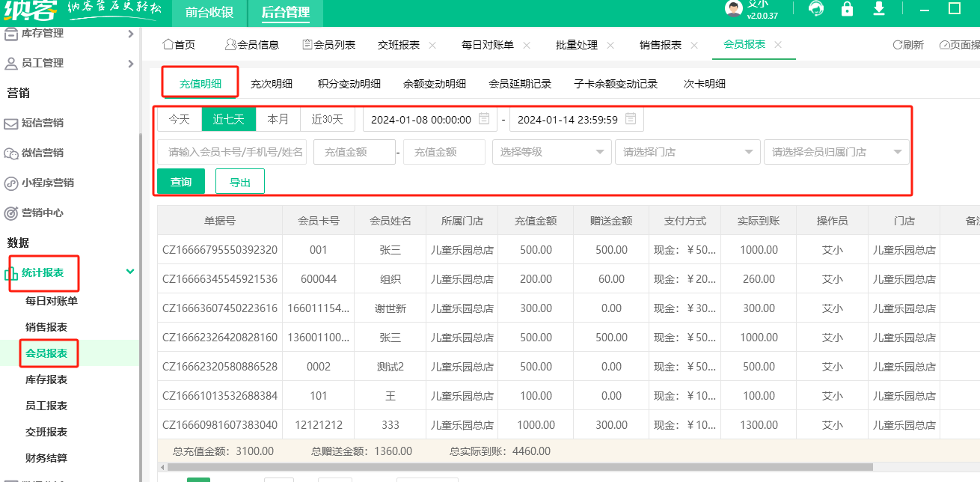Close the 销售报表 tab
The image size is (980, 482).
click(694, 46)
